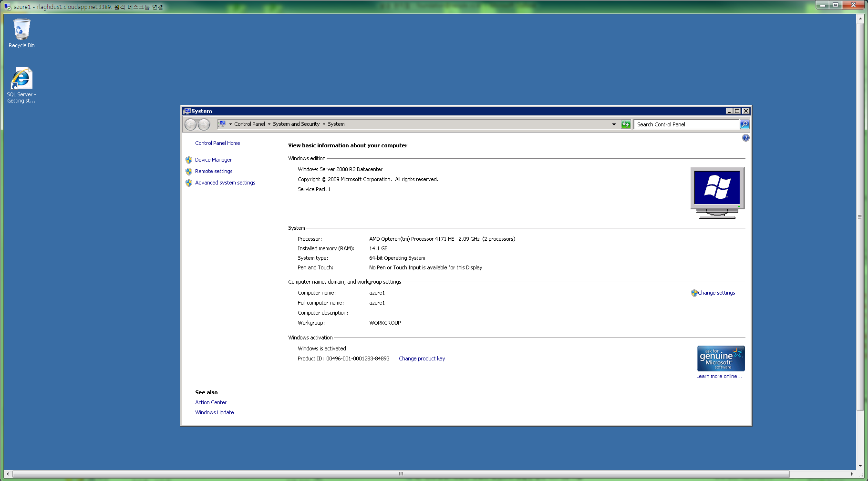
Task: Click the Pen and Touch value text
Action: 425,267
